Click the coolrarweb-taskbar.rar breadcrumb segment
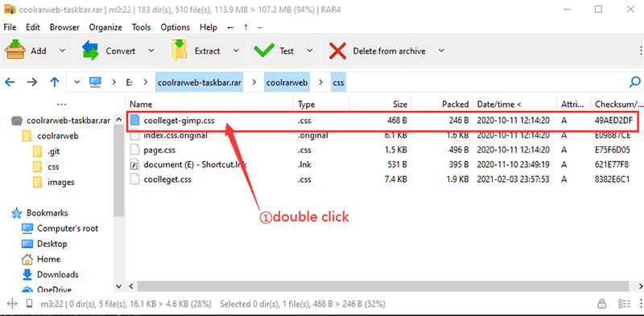The height and width of the screenshot is (316, 644). pos(199,82)
